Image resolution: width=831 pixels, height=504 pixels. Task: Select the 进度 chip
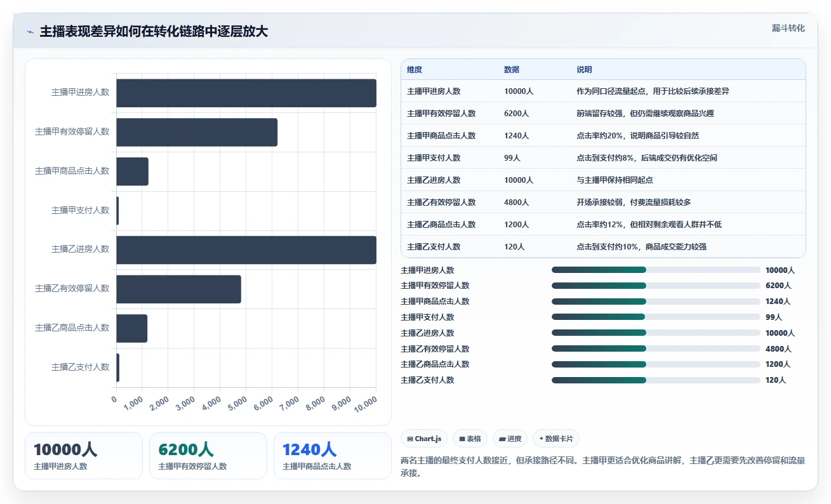[510, 439]
